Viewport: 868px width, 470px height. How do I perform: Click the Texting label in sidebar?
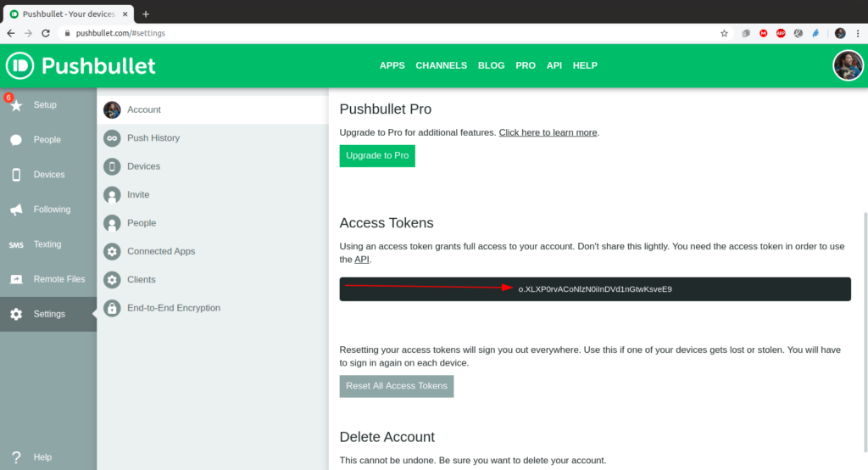click(x=47, y=244)
